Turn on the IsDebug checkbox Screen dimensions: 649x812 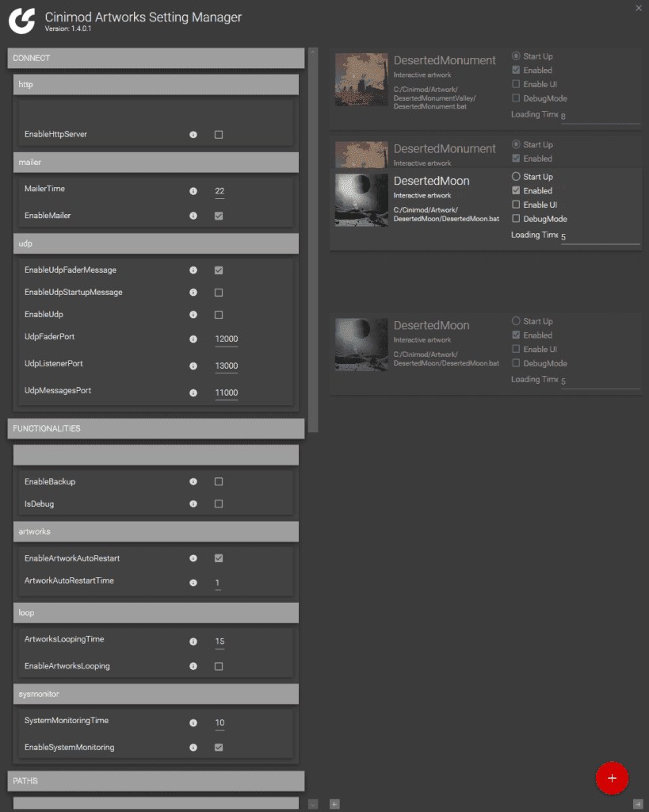tap(219, 504)
